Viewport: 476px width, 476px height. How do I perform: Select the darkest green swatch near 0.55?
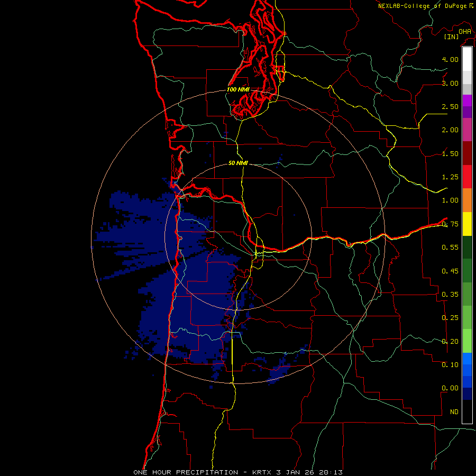click(x=467, y=247)
